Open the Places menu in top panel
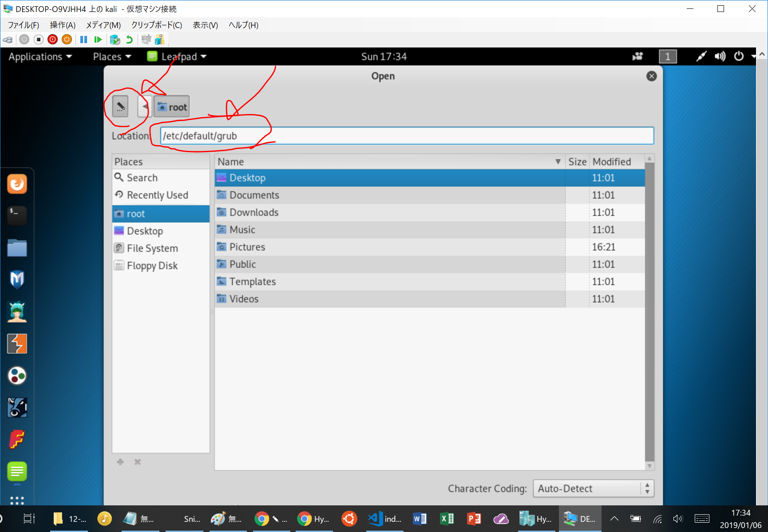Viewport: 768px width, 532px height. tap(112, 57)
